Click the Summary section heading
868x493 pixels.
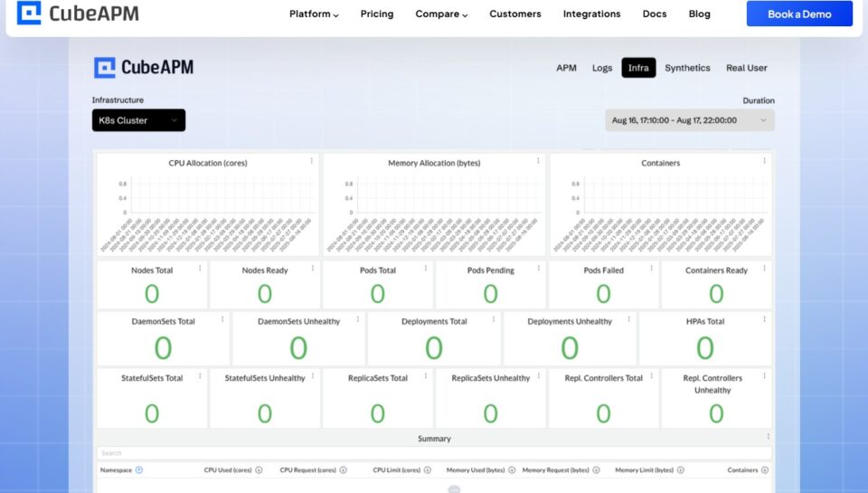(434, 439)
